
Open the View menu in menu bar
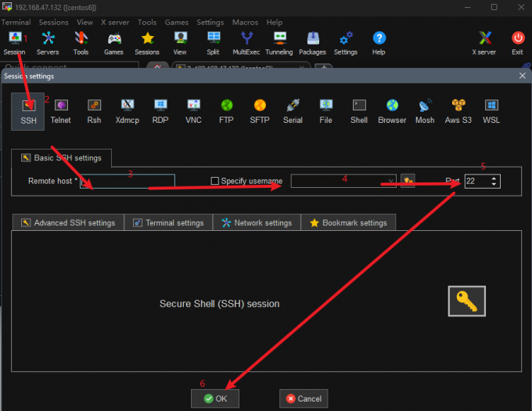pyautogui.click(x=84, y=23)
